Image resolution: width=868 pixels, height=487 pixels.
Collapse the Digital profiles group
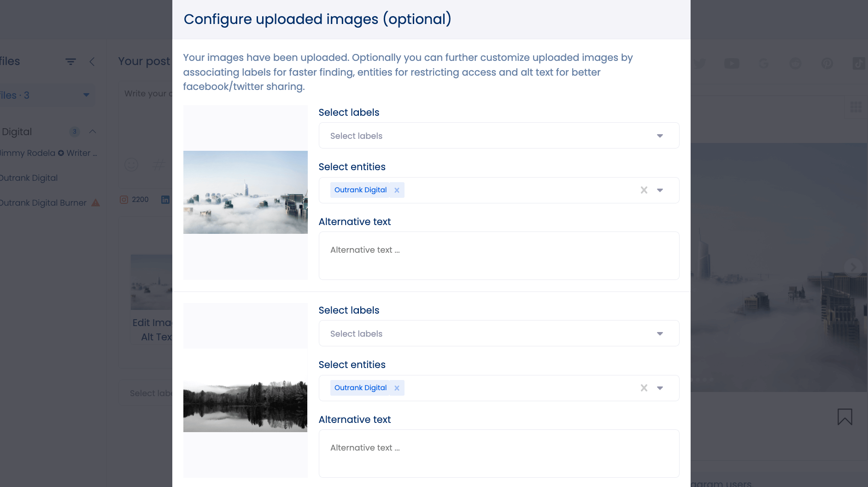click(92, 131)
